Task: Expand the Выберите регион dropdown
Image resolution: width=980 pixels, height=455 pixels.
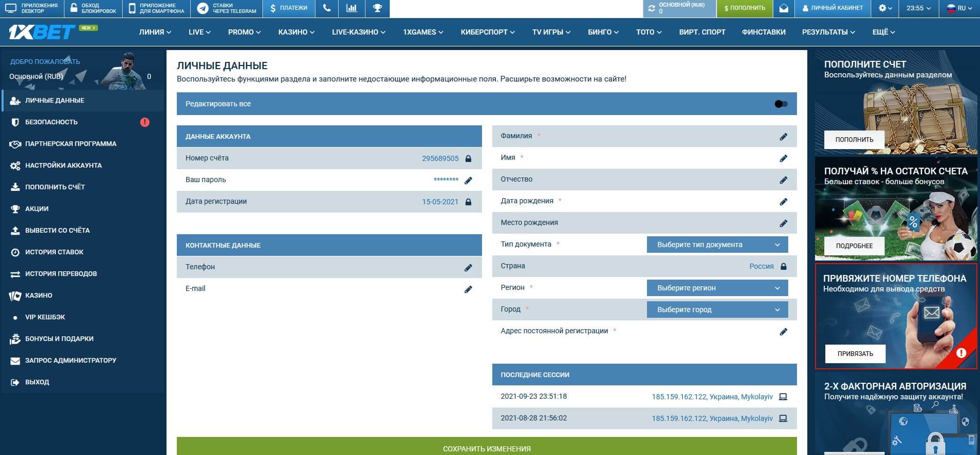Action: click(x=717, y=288)
